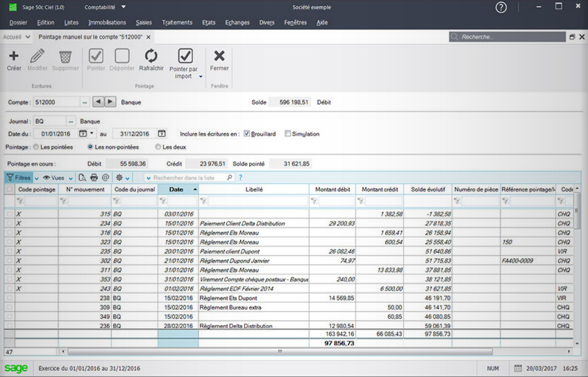This screenshot has height=377, width=588.
Task: Go to next account with right arrow
Action: [110, 102]
